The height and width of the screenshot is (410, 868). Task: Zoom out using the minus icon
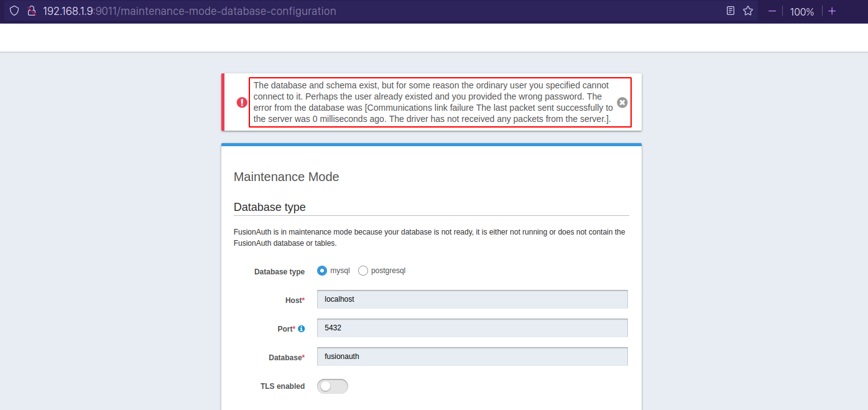point(772,11)
